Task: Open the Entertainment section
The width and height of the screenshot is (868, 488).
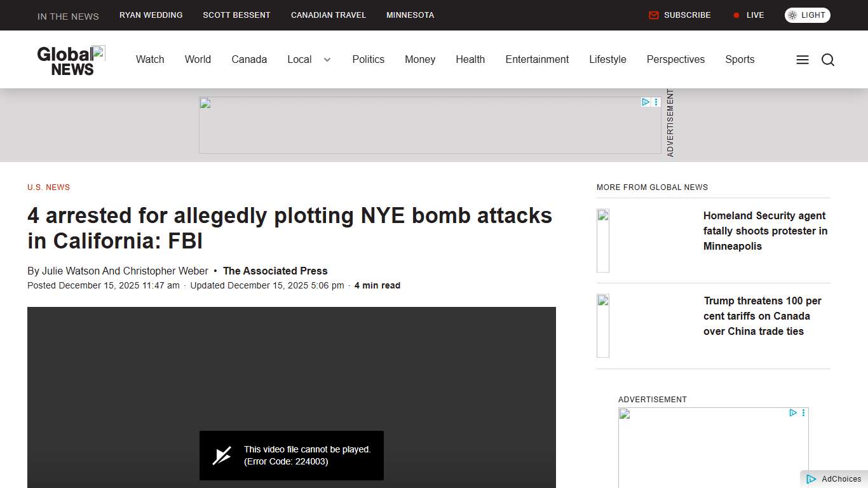Action: (x=537, y=59)
